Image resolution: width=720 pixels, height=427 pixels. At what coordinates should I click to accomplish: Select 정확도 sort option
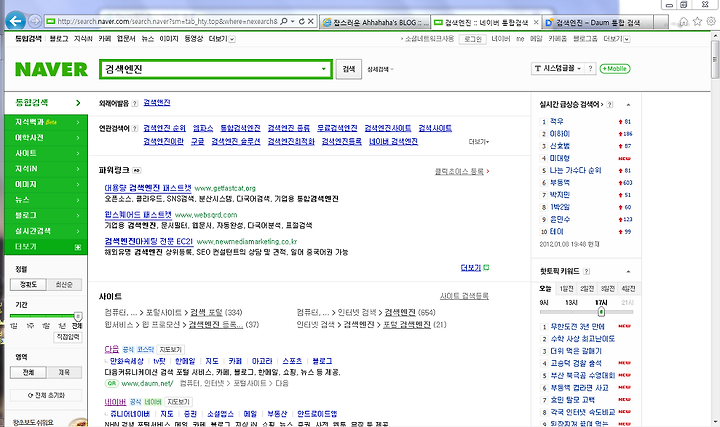[x=28, y=285]
